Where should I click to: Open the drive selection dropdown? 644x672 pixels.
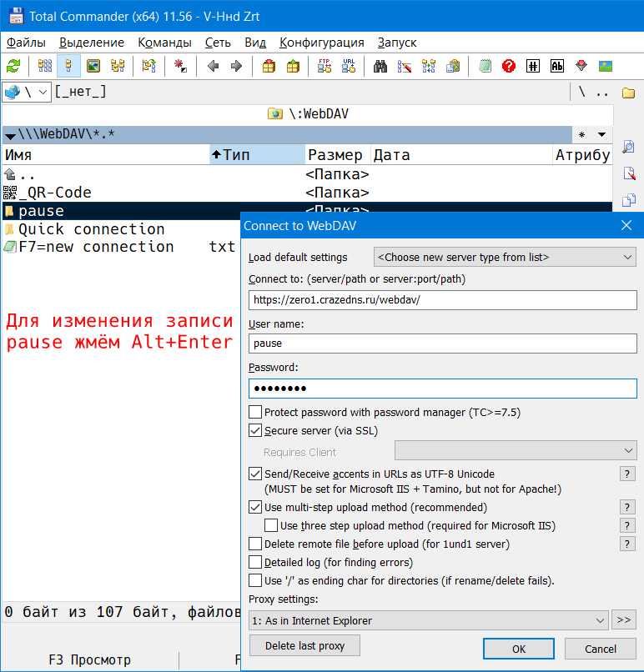[x=28, y=92]
